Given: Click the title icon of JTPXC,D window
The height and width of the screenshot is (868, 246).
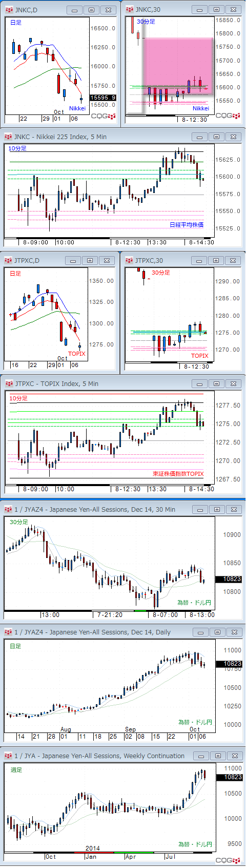Looking at the screenshot, I should [x=8, y=260].
